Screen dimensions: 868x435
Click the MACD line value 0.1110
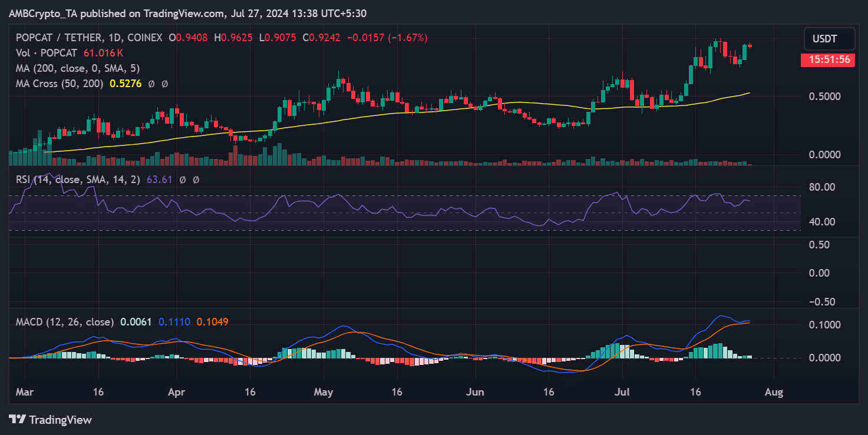pyautogui.click(x=174, y=322)
